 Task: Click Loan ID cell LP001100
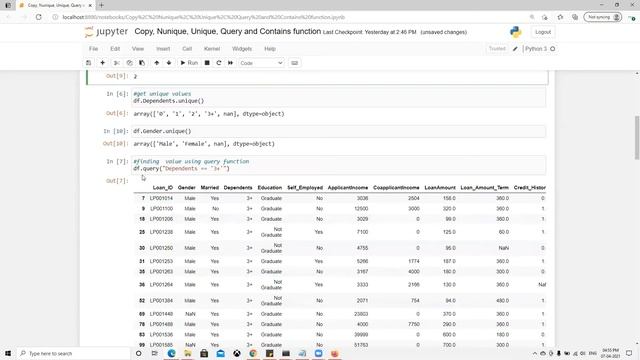pyautogui.click(x=161, y=209)
